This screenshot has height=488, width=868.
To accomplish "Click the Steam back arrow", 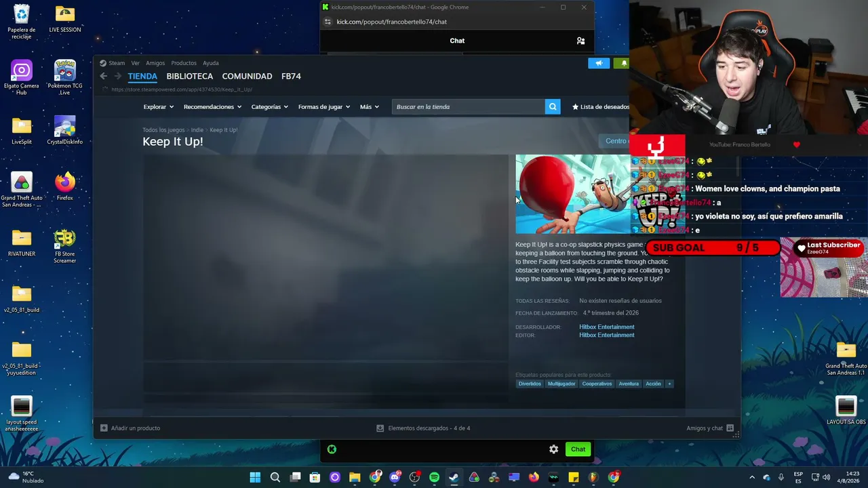I will point(103,77).
